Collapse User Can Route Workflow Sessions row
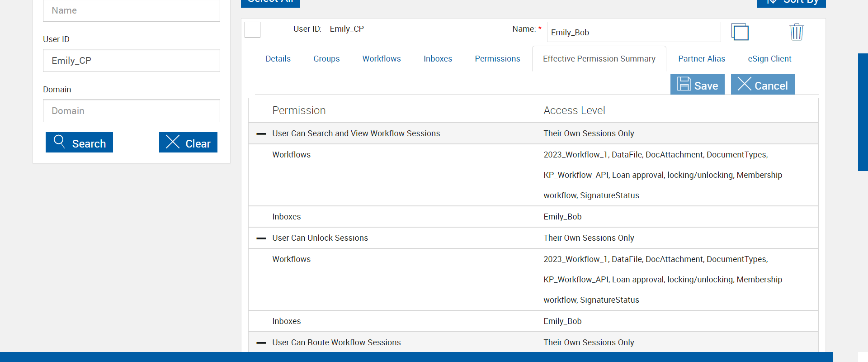Screen dimensions: 868x362 tap(261, 343)
